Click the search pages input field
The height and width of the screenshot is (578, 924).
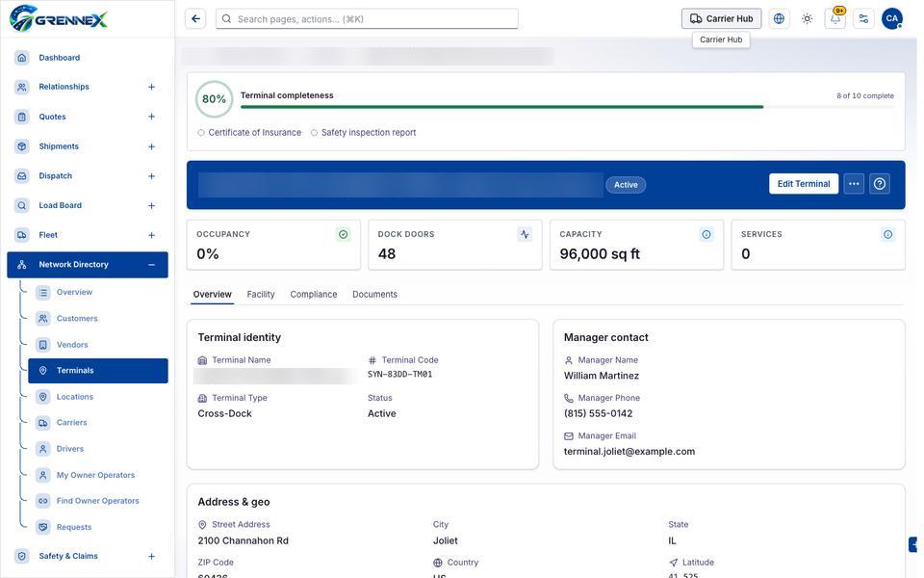coord(367,19)
